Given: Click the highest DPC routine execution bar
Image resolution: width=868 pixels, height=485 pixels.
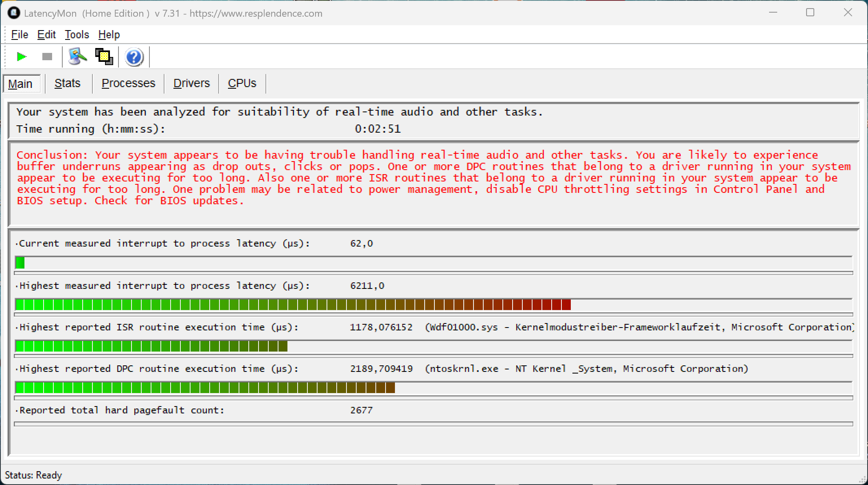Looking at the screenshot, I should pyautogui.click(x=205, y=387).
